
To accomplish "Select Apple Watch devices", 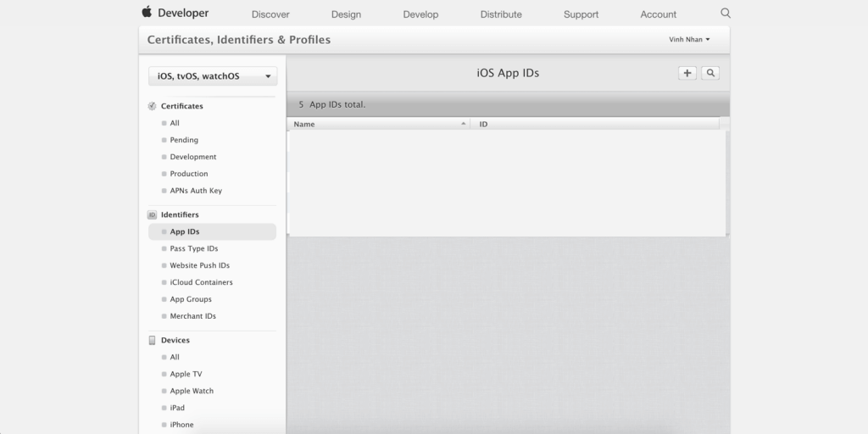I will pos(192,391).
